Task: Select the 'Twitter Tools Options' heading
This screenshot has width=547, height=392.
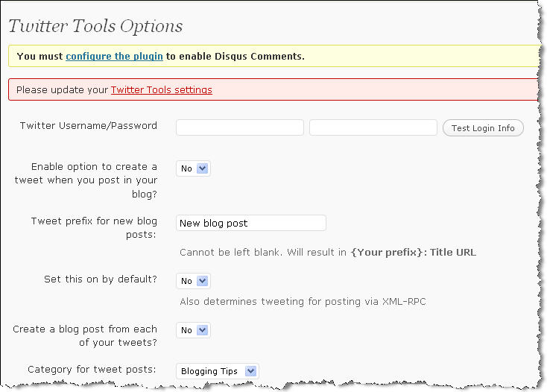Action: pyautogui.click(x=95, y=26)
